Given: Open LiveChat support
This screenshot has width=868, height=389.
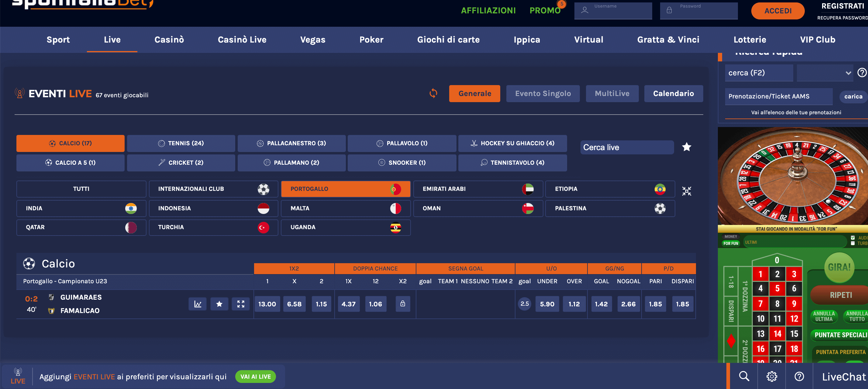Looking at the screenshot, I should pyautogui.click(x=843, y=377).
